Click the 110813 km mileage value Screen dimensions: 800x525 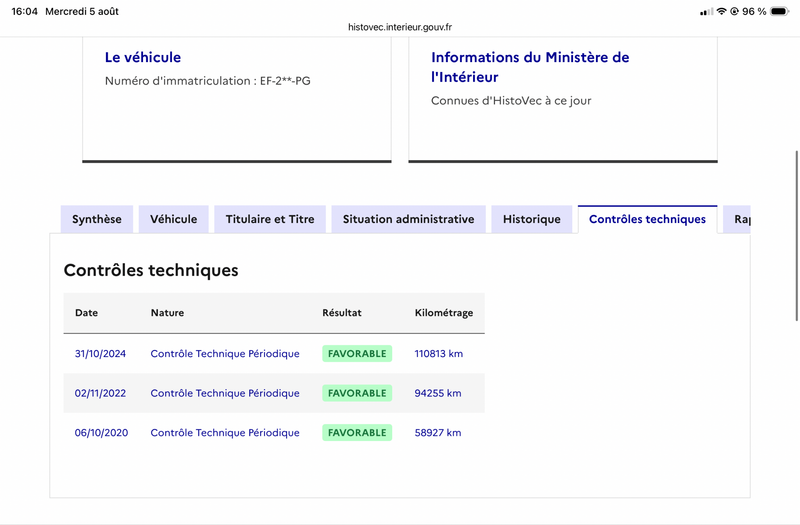click(x=439, y=354)
